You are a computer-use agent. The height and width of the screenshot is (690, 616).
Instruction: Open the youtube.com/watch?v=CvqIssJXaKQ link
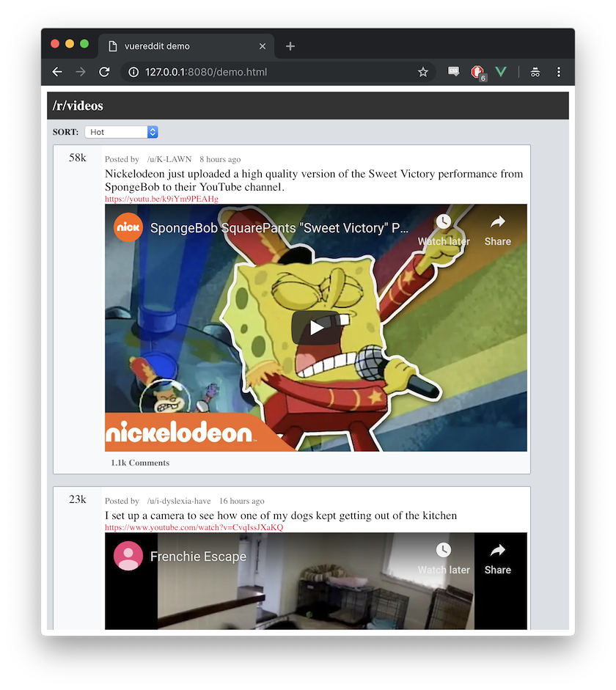click(194, 527)
